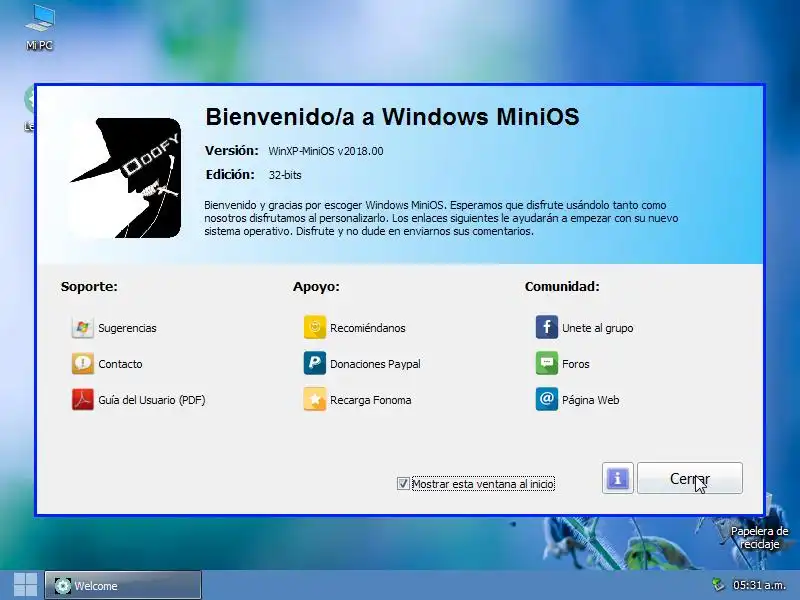Viewport: 800px width, 600px height.
Task: Open the Contacto link text
Action: click(120, 364)
